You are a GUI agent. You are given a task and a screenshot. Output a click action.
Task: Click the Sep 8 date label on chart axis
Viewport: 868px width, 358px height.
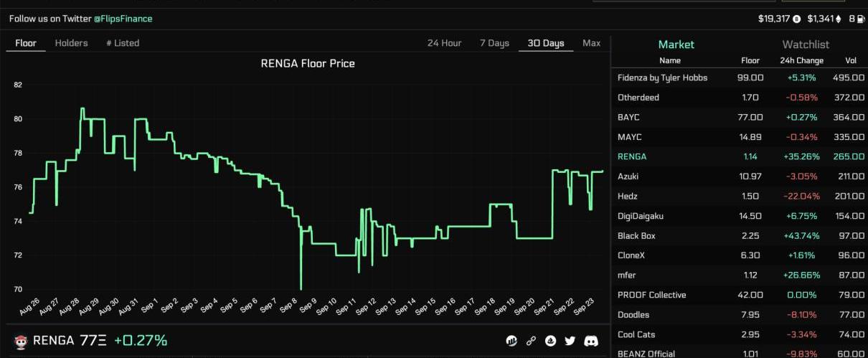(x=287, y=307)
